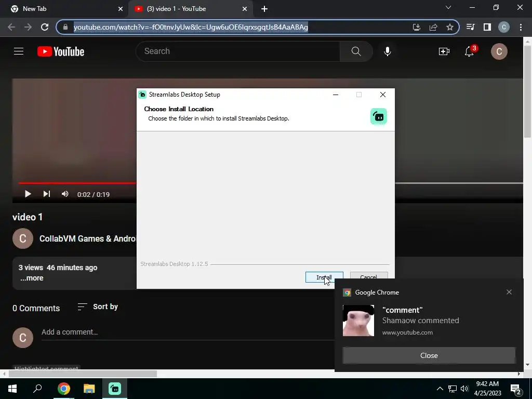Open the Sort by comments dropdown

[x=98, y=307]
